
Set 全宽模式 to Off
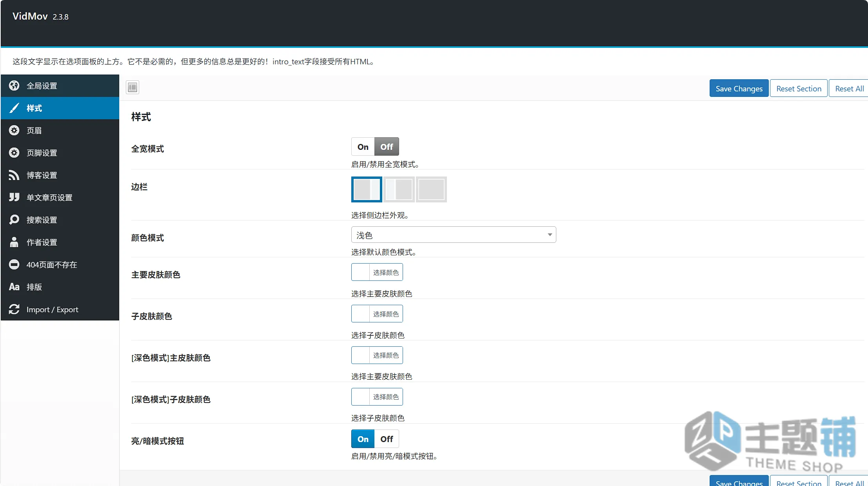point(387,147)
